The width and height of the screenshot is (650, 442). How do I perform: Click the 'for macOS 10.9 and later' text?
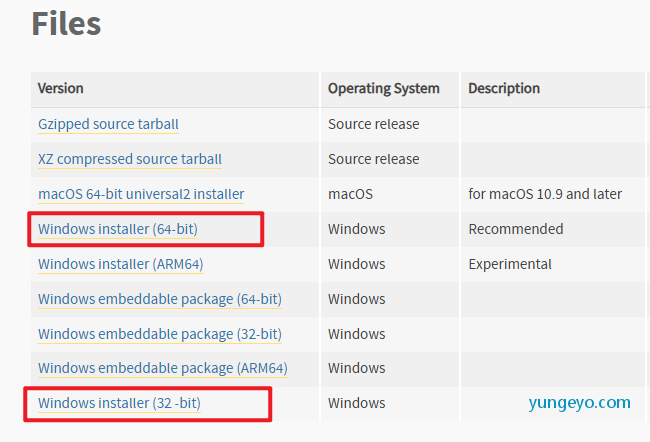coord(545,194)
